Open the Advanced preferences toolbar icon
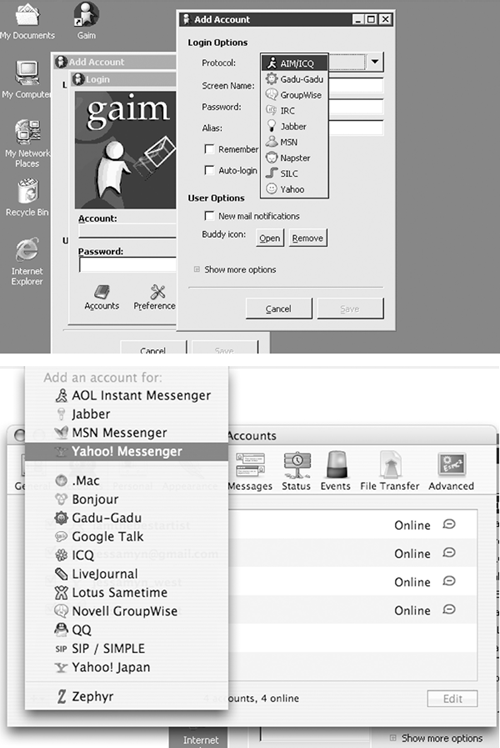This screenshot has height=748, width=500. click(x=451, y=465)
